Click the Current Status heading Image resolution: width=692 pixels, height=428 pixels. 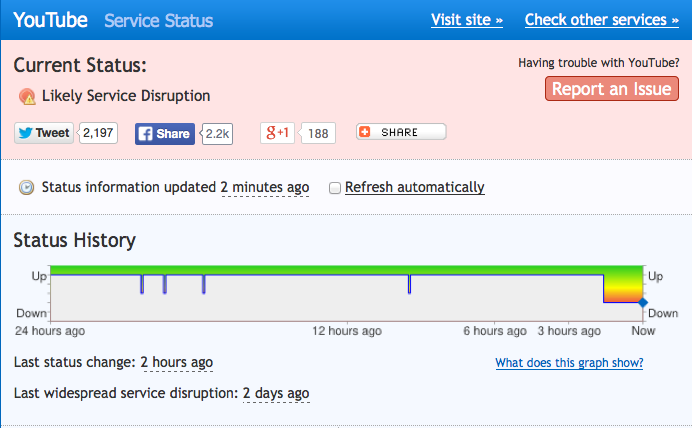[80, 65]
